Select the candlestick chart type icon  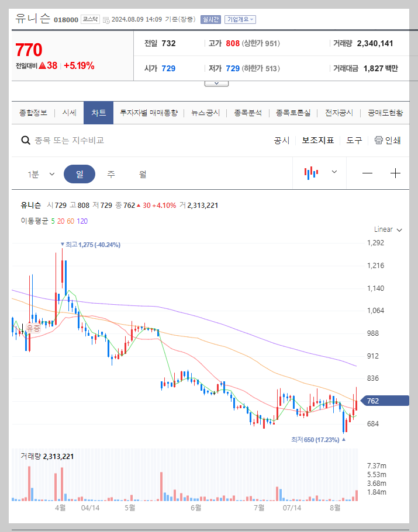(312, 173)
